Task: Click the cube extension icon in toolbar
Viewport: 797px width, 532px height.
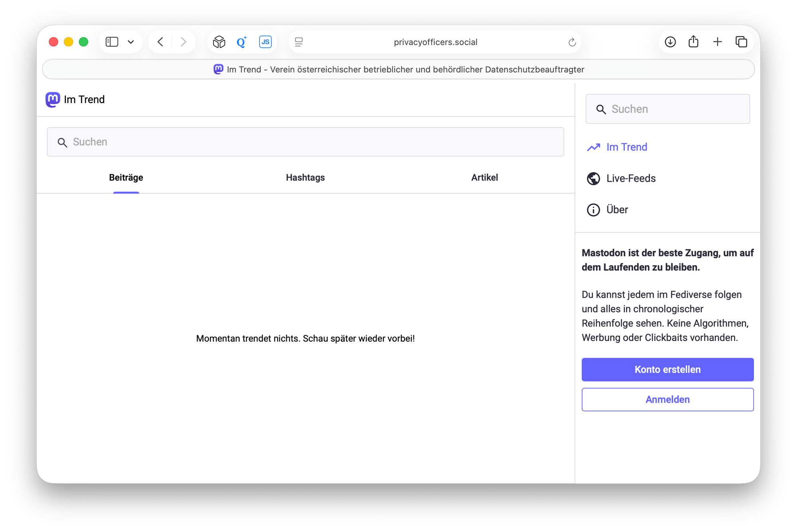Action: tap(219, 42)
